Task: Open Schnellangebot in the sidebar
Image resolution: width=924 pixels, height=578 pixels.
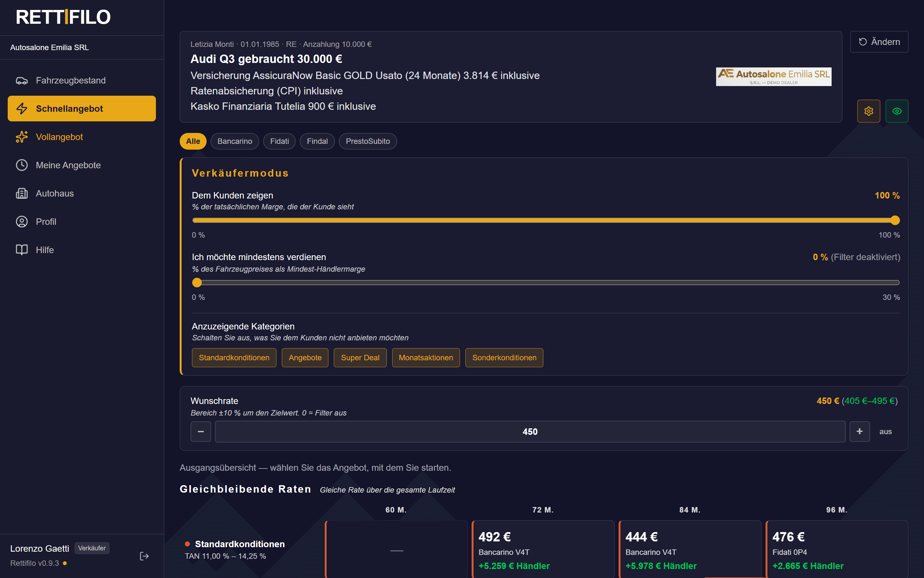Action: [x=82, y=109]
